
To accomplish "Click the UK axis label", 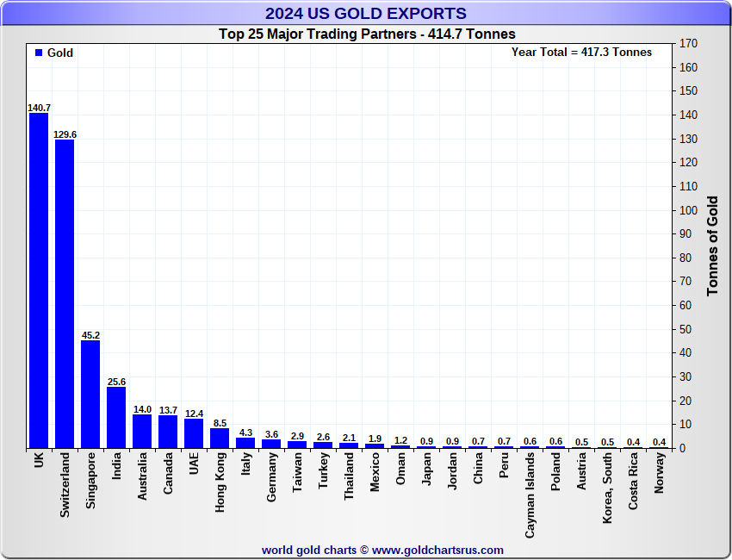I will point(39,459).
